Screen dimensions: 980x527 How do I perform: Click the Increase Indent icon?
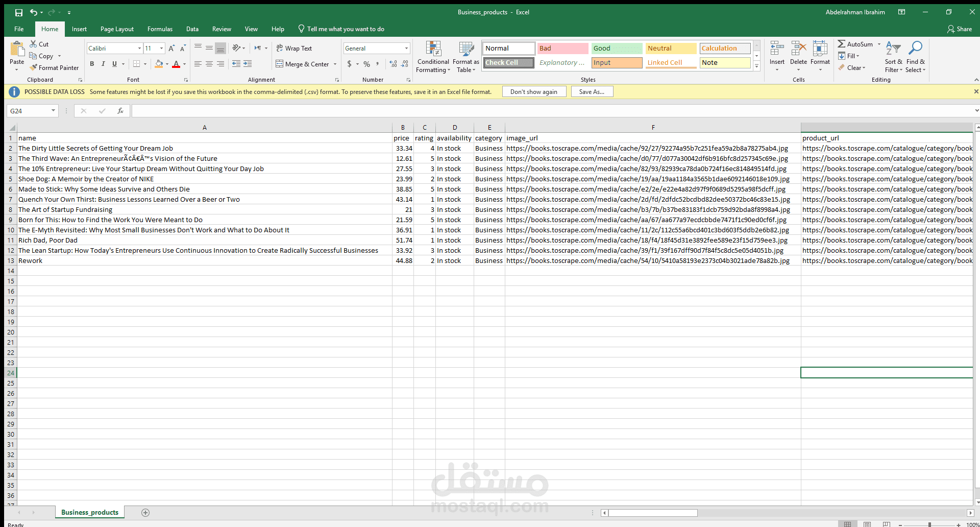point(248,64)
